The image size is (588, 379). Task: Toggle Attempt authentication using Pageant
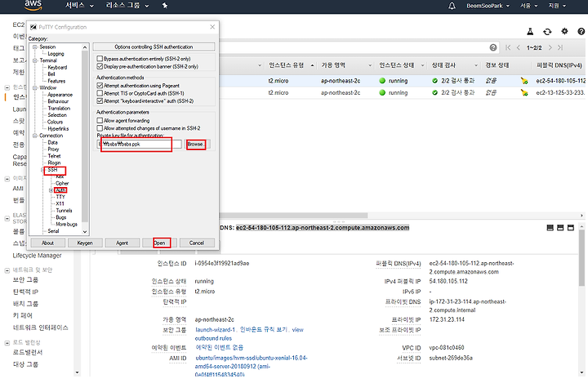point(100,86)
